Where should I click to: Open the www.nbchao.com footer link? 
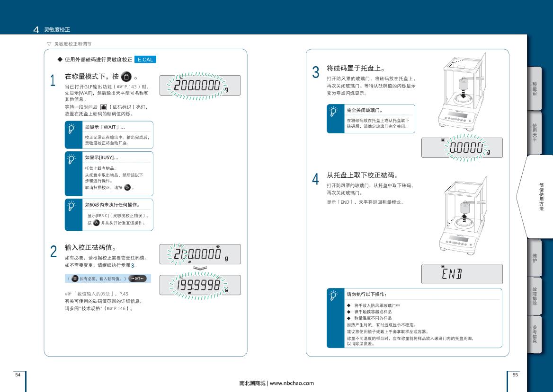(x=292, y=383)
